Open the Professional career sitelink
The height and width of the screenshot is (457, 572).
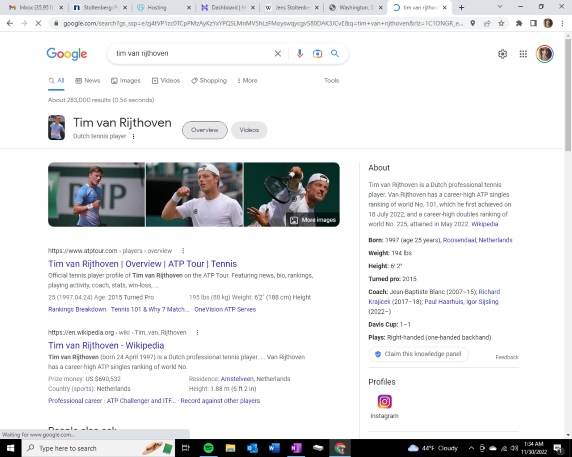[75, 400]
